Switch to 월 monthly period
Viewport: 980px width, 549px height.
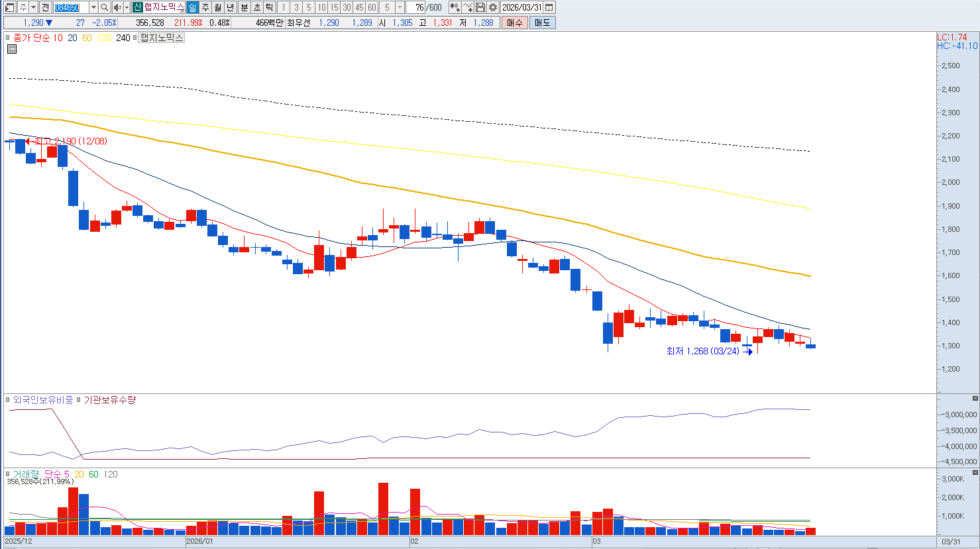(x=217, y=7)
